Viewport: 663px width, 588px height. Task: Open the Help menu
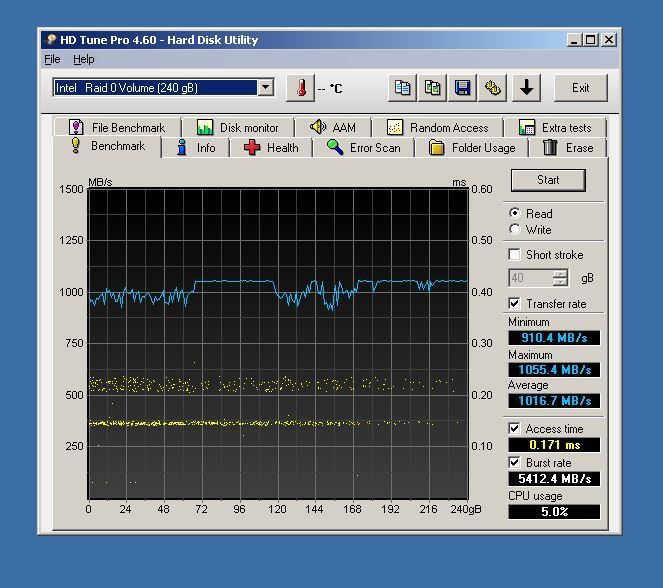point(84,59)
